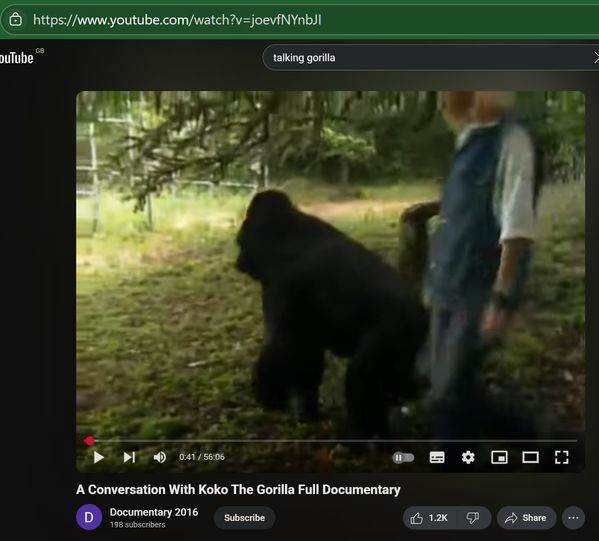This screenshot has height=541, width=599.
Task: Skip to the next video
Action: click(x=129, y=457)
